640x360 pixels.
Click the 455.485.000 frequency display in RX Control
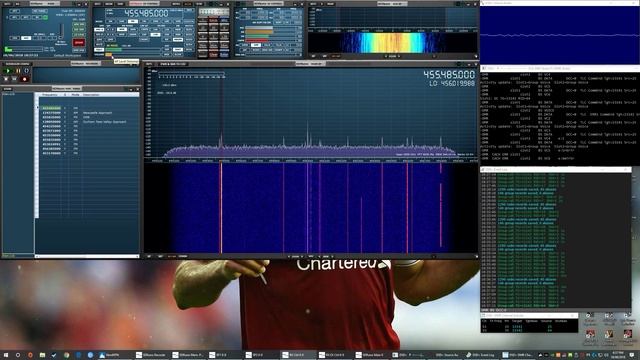point(146,13)
